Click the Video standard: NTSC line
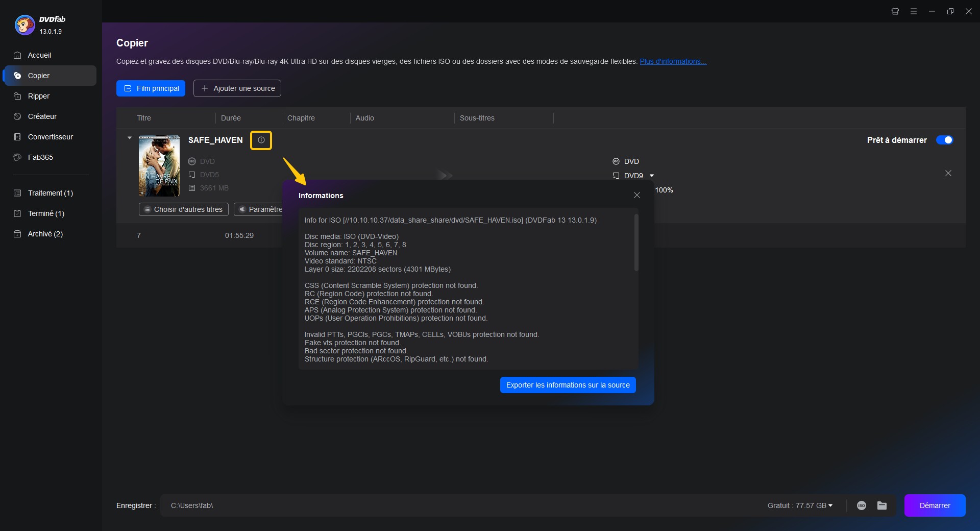This screenshot has width=980, height=531. 340,261
